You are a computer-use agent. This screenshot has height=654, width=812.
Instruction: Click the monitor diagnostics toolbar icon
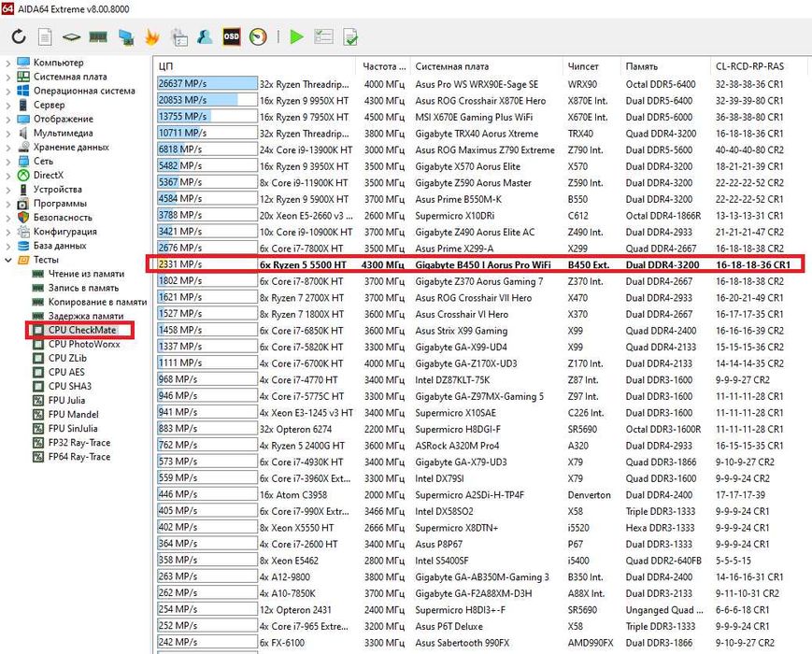126,36
